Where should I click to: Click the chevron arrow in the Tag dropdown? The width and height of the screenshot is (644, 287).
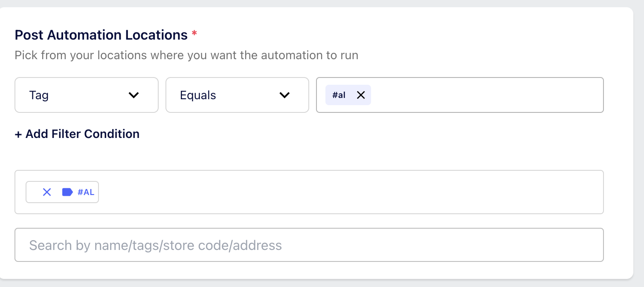tap(134, 95)
